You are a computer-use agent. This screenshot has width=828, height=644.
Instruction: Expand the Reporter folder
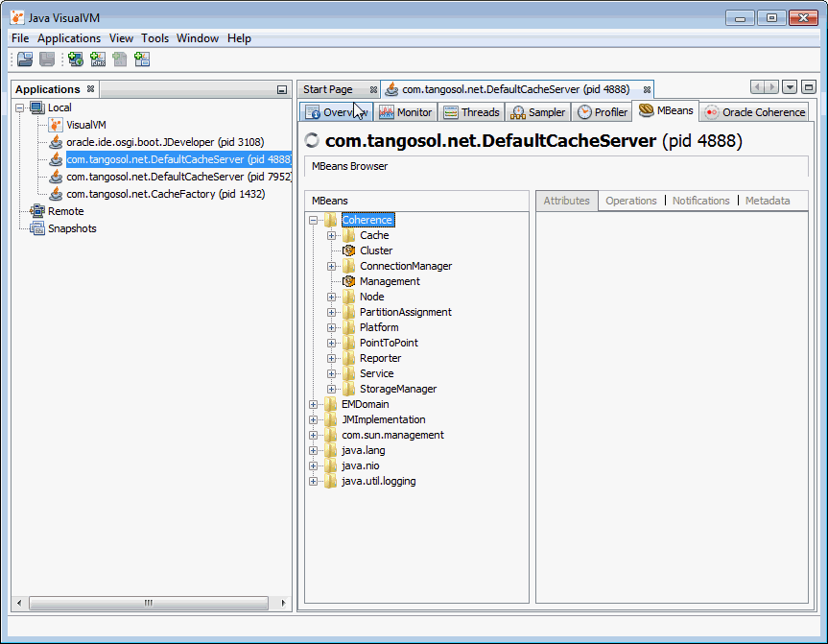[x=331, y=358]
